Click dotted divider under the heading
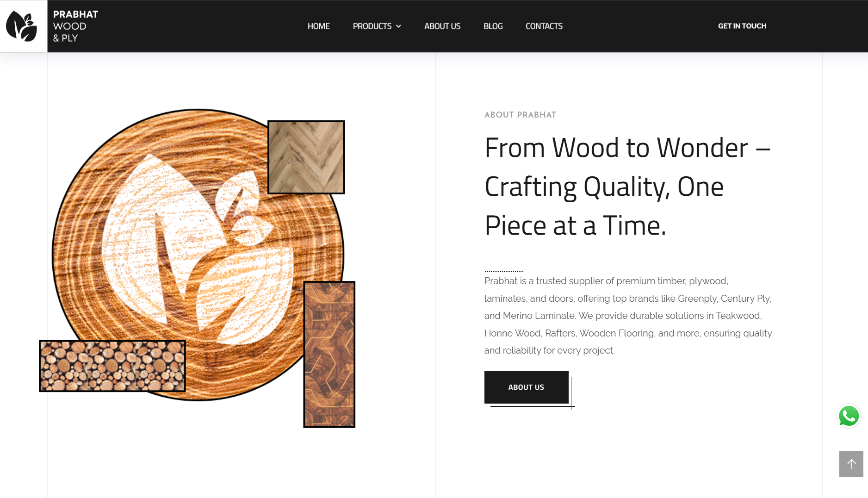This screenshot has width=868, height=498. (x=504, y=271)
